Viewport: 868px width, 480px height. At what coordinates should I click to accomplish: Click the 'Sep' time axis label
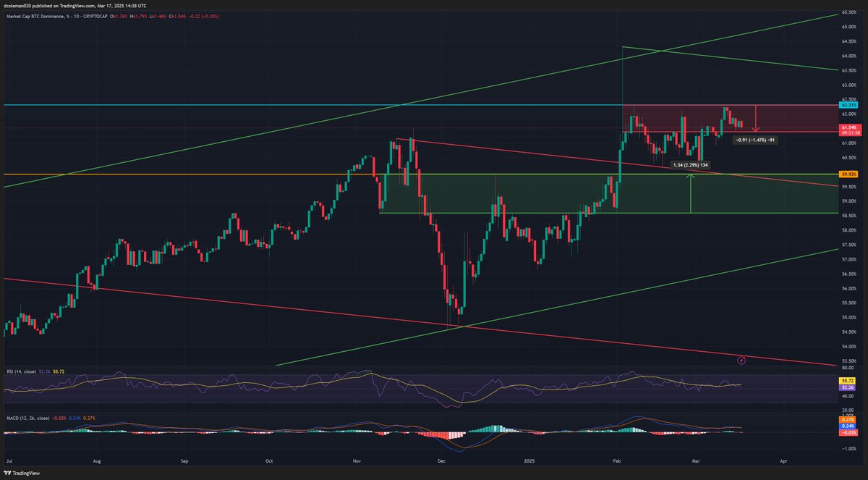[x=184, y=460]
